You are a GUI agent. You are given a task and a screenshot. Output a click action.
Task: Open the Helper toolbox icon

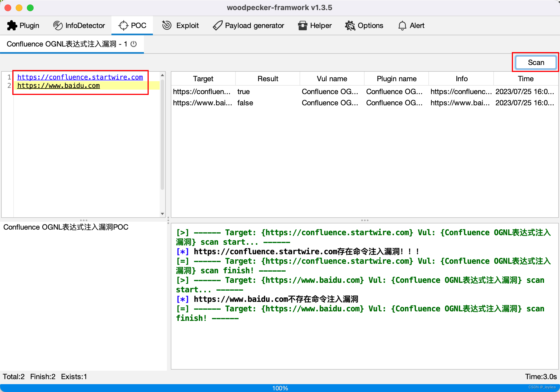tap(302, 25)
